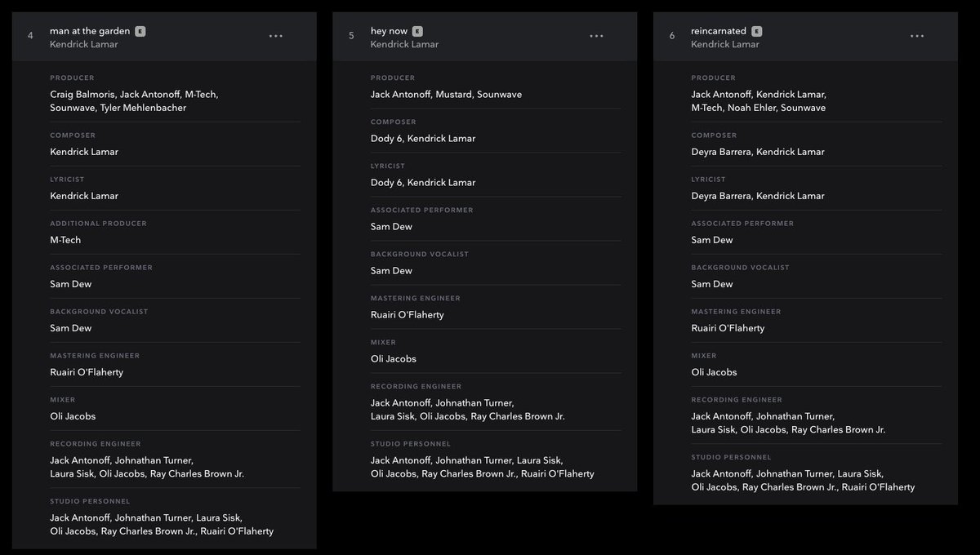Click Deyra Barrera under Lyricist in reincarnated
Image resolution: width=980 pixels, height=555 pixels.
(721, 196)
